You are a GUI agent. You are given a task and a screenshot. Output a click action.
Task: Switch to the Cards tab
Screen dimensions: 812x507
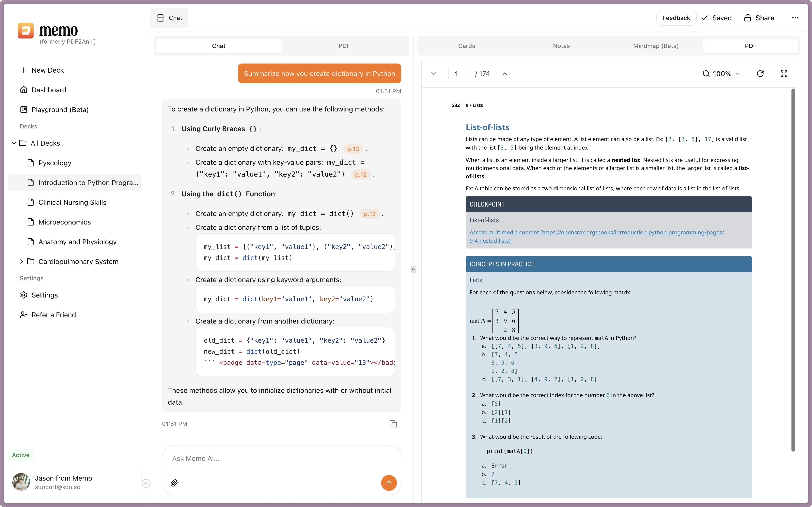[466, 46]
